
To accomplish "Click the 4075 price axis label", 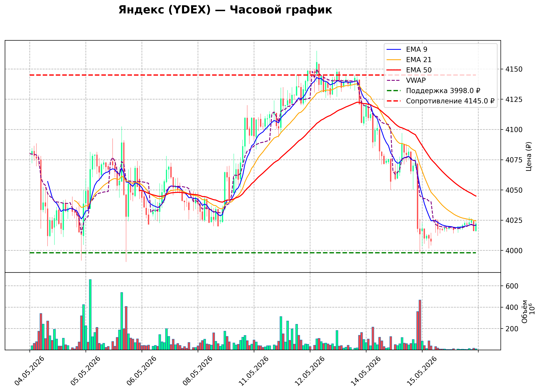I will point(514,160).
